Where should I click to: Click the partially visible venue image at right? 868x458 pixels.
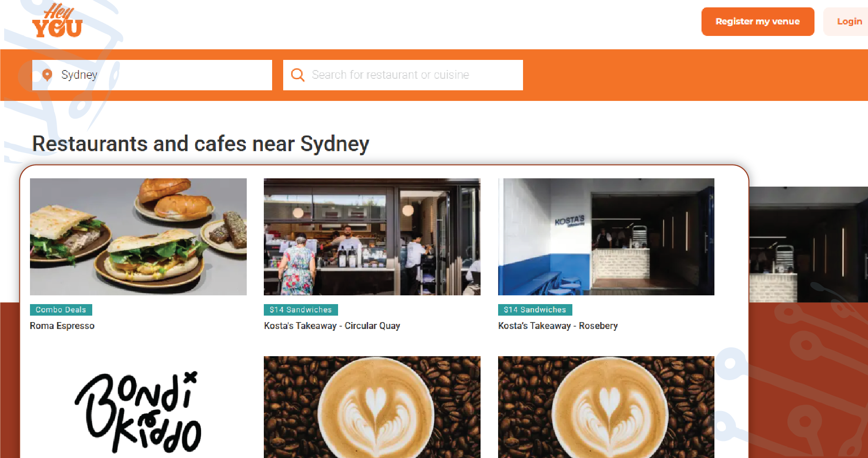[809, 244]
